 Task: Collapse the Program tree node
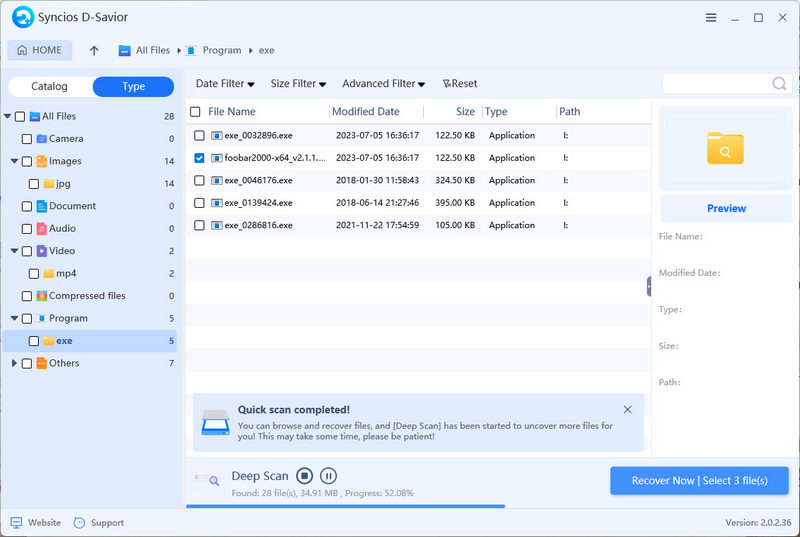14,318
